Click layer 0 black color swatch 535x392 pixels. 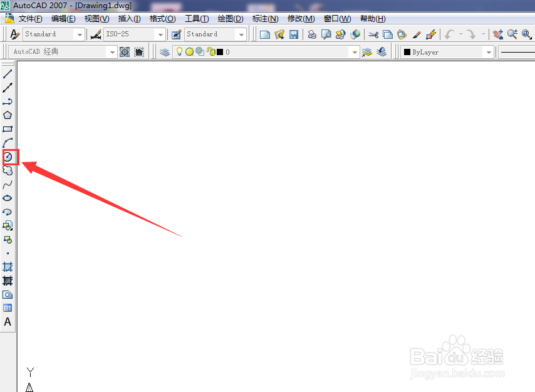click(x=220, y=52)
